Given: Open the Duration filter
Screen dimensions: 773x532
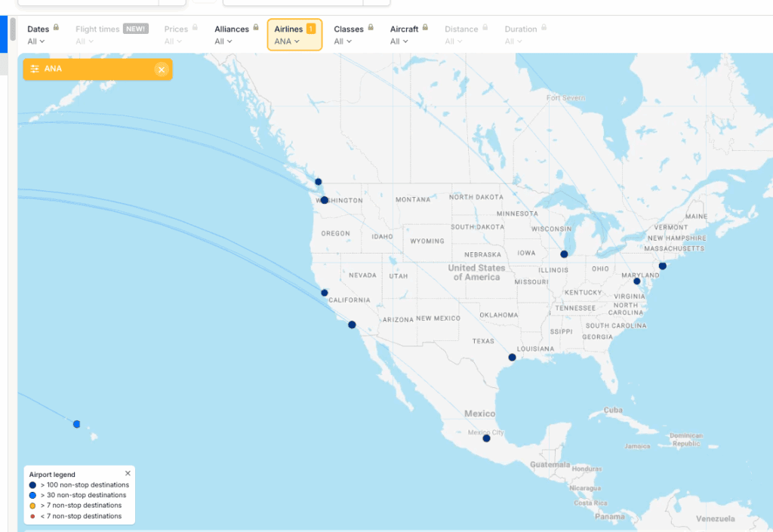Looking at the screenshot, I should coord(525,35).
